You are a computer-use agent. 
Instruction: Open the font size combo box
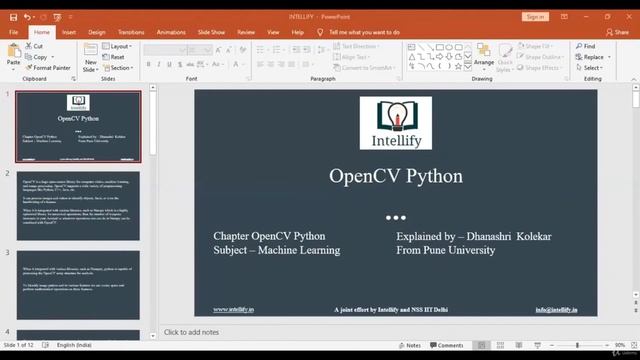click(x=200, y=50)
